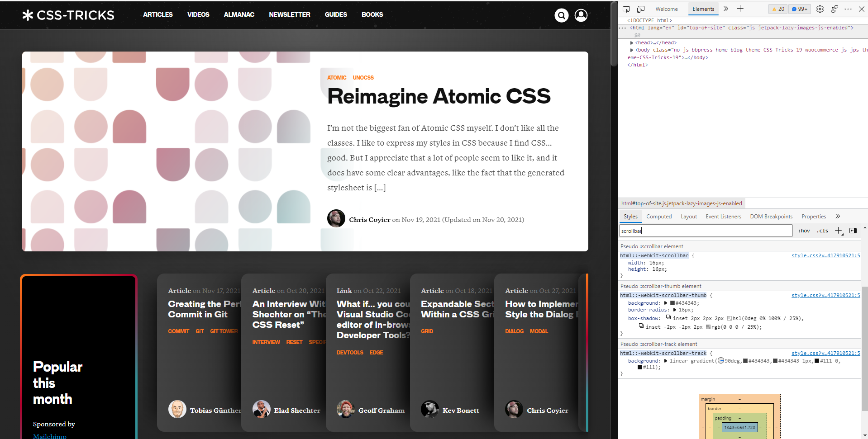868x439 pixels.
Task: Expand the body element node
Action: (x=632, y=50)
